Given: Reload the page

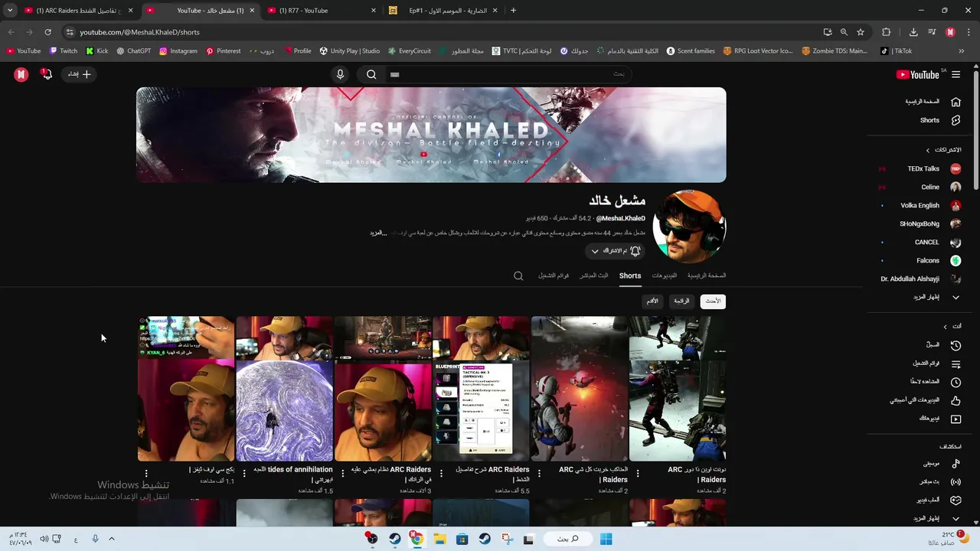Looking at the screenshot, I should click(x=47, y=32).
